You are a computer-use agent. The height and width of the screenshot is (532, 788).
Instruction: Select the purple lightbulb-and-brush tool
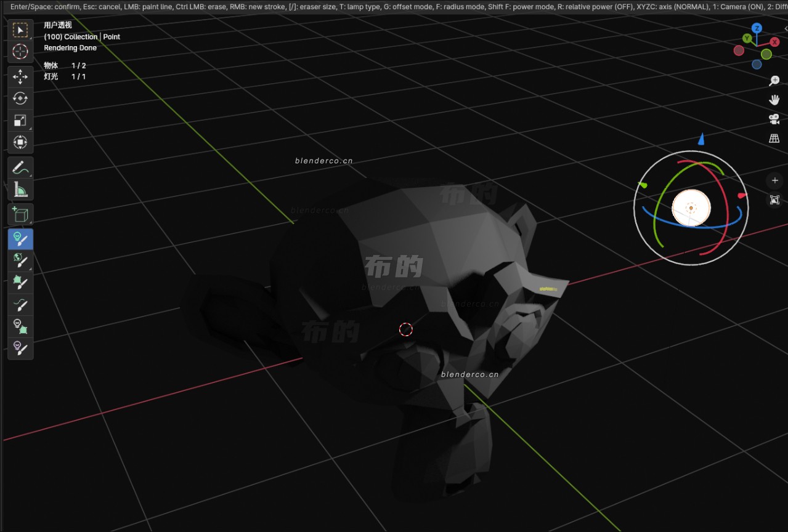(20, 349)
